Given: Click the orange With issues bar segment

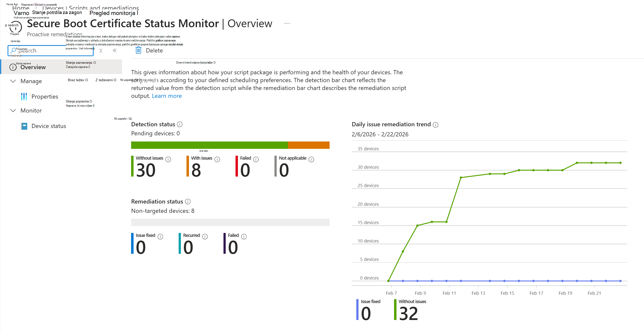Looking at the screenshot, I should coord(309,145).
